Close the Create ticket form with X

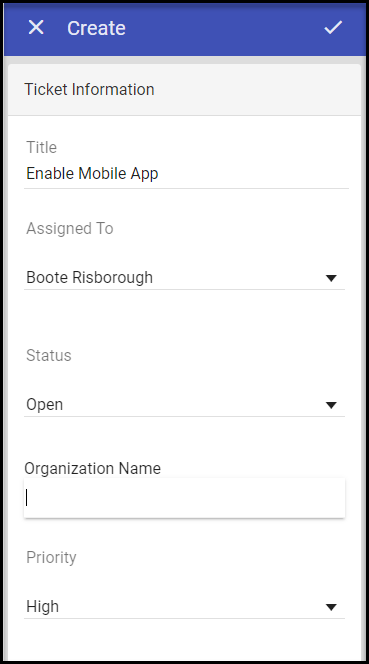(x=36, y=28)
